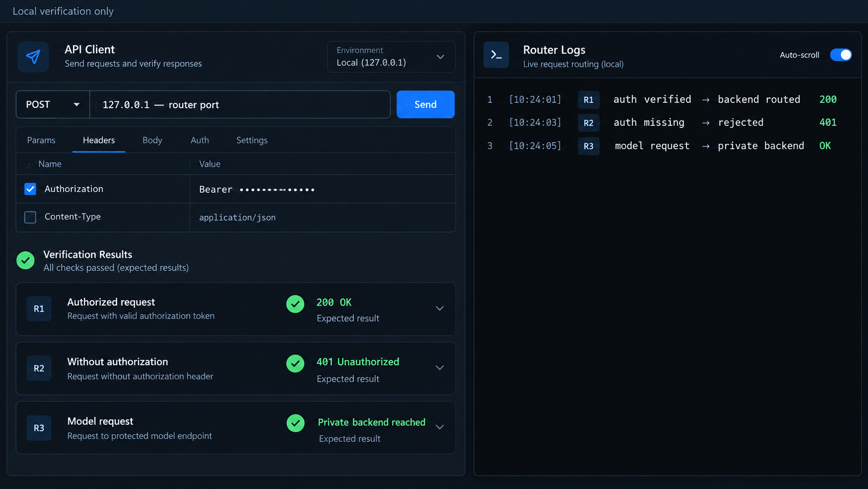Image resolution: width=868 pixels, height=489 pixels.
Task: Go to the Auth tab
Action: [200, 140]
